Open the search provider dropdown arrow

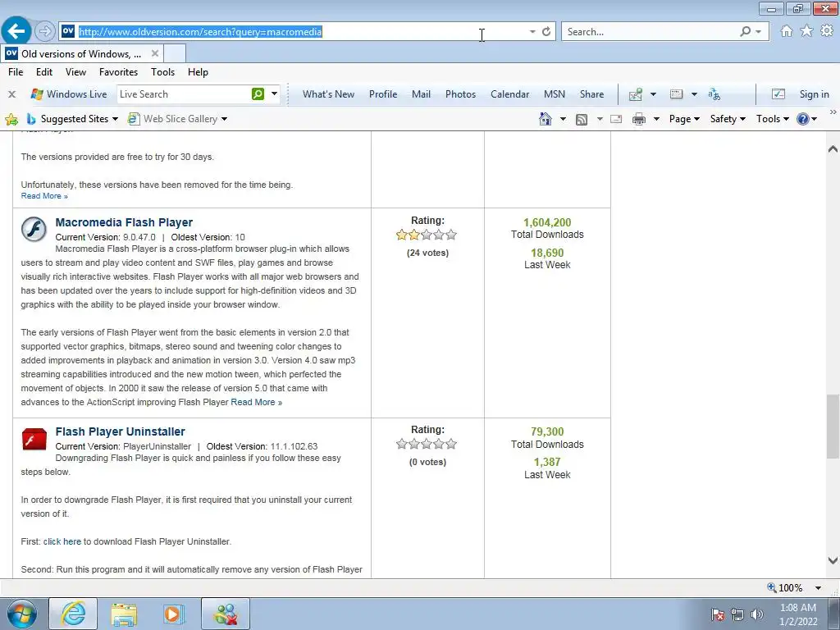coord(758,32)
